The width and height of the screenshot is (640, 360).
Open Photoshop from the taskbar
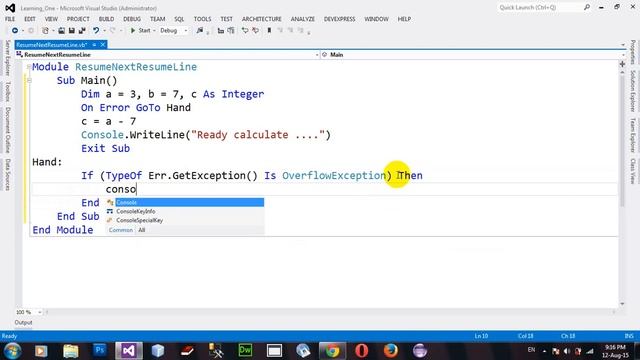coord(100,351)
